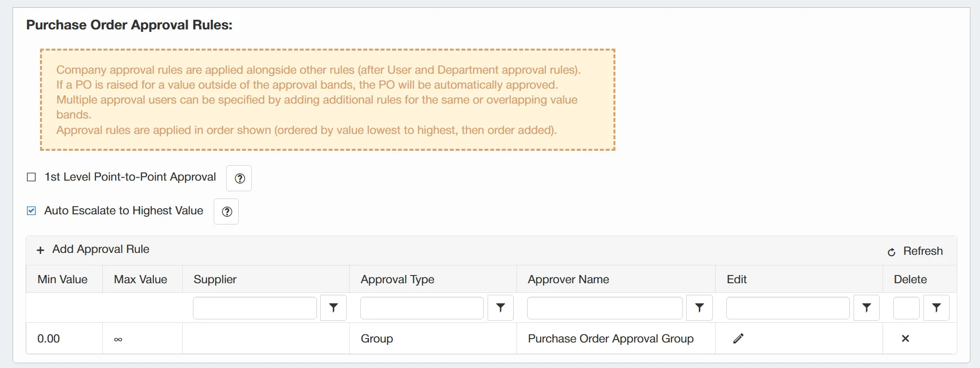The width and height of the screenshot is (980, 368).
Task: Refresh the approval rules table
Action: pos(915,251)
